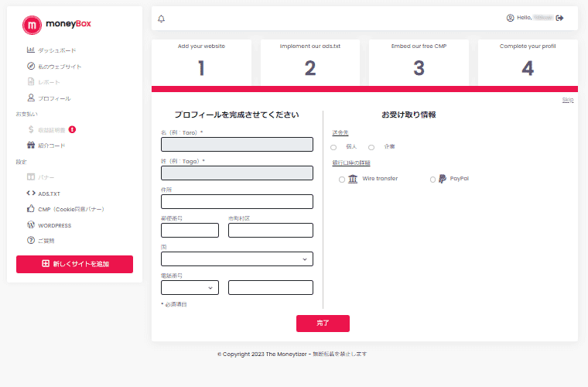Open プロフィール menu item

(x=54, y=98)
